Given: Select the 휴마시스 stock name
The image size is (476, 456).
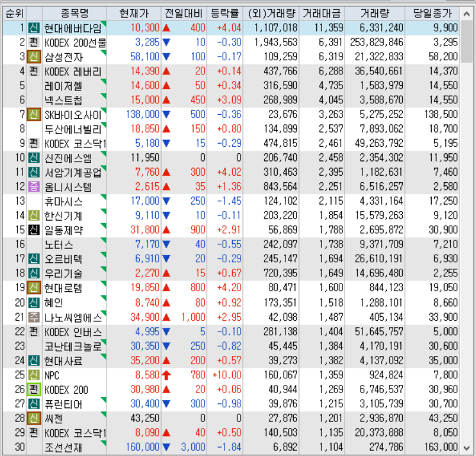Looking at the screenshot, I should point(63,201).
